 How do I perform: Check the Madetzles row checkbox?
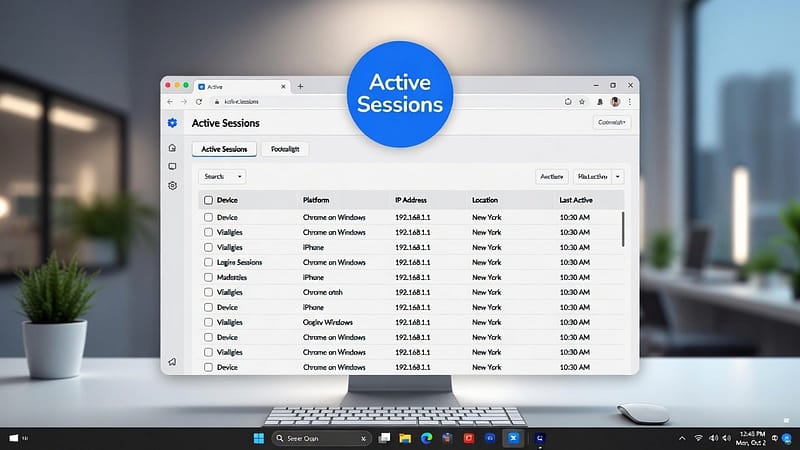click(208, 278)
